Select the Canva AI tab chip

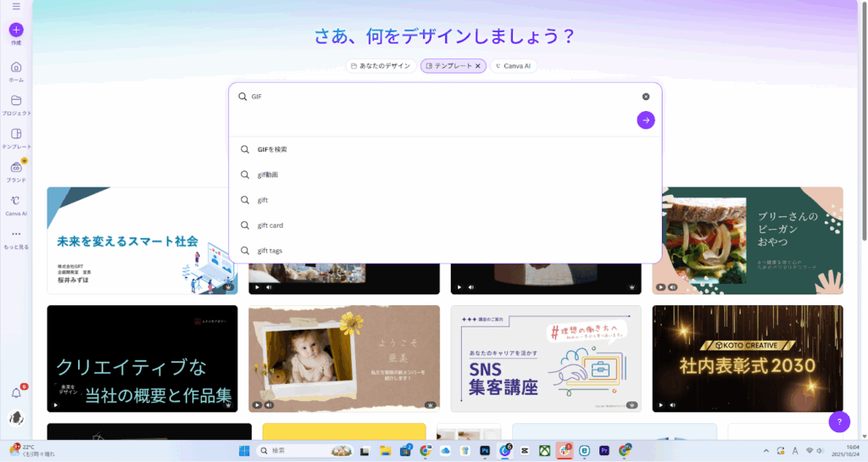513,66
